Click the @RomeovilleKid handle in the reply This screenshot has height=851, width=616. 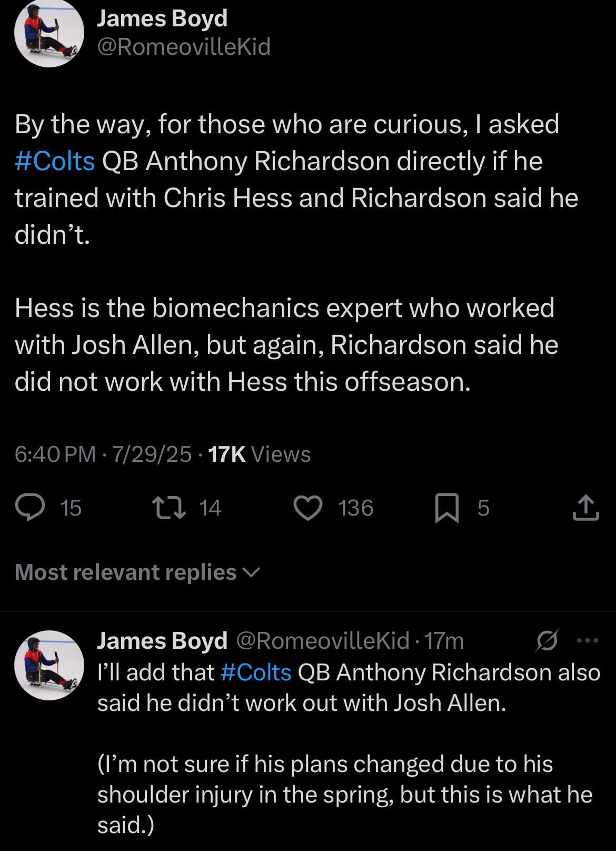(323, 641)
